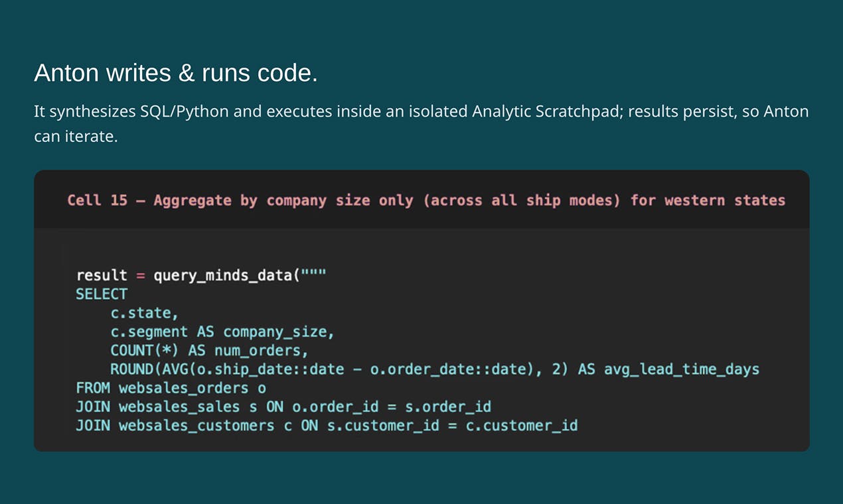Click the description paragraph about Analytic Scratchpad
This screenshot has height=504, width=843.
[421, 125]
